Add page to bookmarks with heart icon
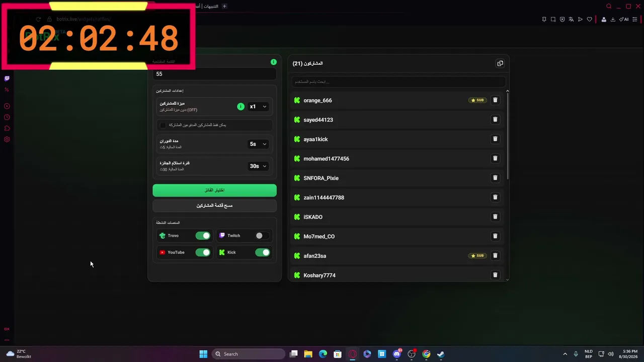Image resolution: width=644 pixels, height=362 pixels. [589, 19]
